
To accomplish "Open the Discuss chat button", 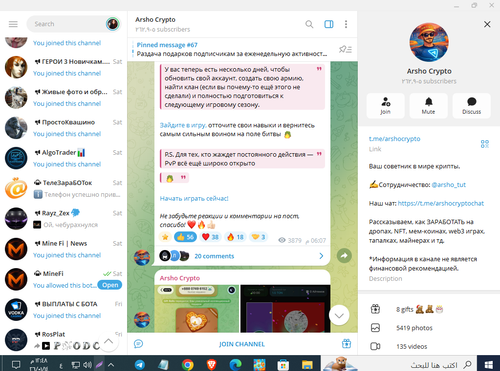I will click(x=471, y=106).
